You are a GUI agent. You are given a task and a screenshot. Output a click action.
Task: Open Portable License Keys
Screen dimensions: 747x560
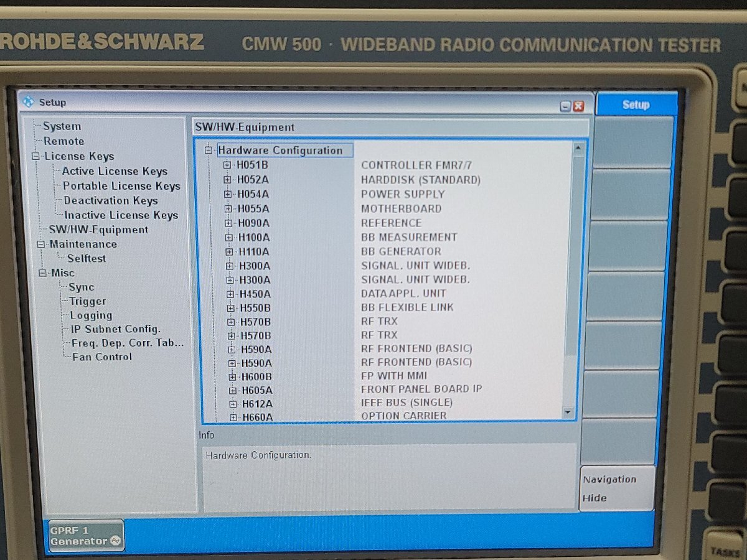[121, 186]
